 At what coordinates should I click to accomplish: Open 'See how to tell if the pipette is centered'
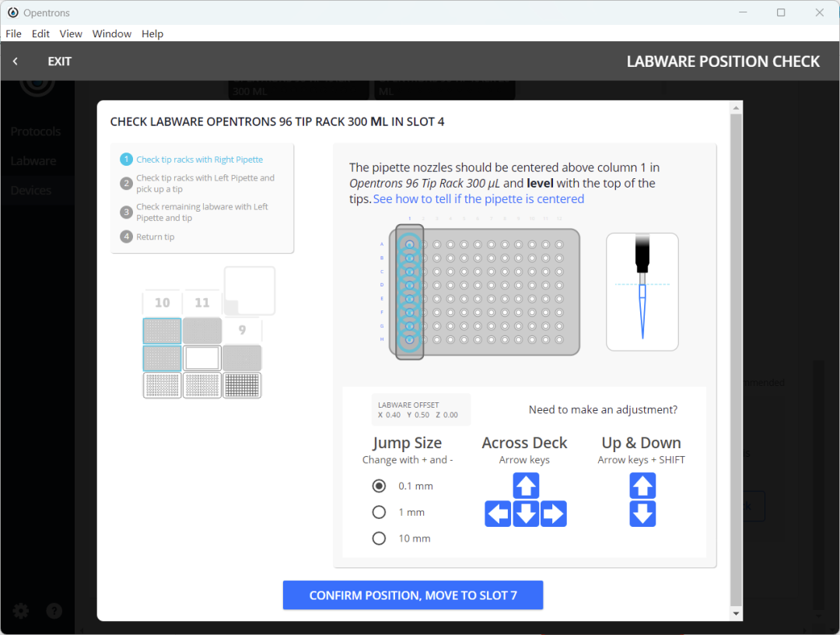point(478,198)
